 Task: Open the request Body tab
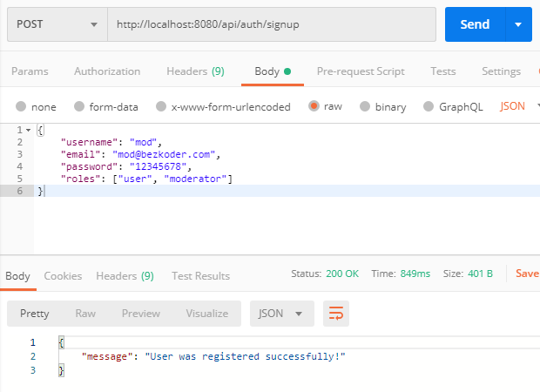pyautogui.click(x=273, y=71)
